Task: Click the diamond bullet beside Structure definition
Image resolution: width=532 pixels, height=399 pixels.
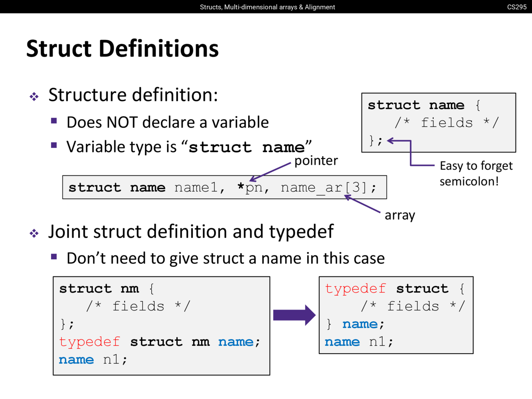Action: pos(34,97)
